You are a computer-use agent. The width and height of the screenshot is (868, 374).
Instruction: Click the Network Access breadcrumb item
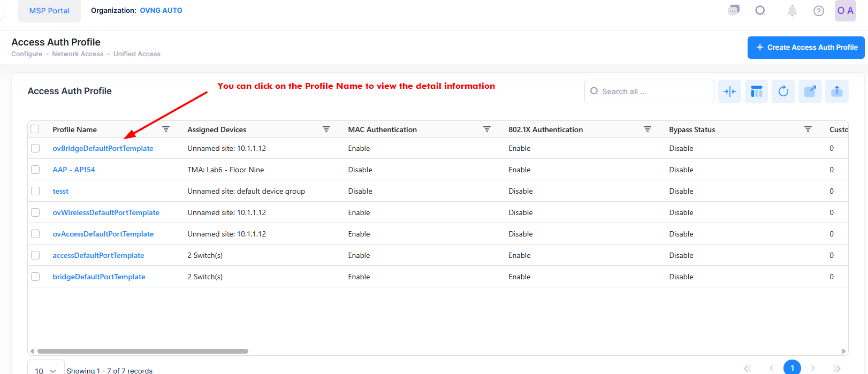[78, 54]
